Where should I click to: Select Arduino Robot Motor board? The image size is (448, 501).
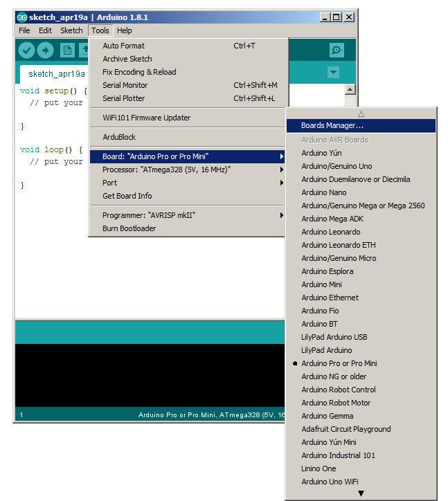pyautogui.click(x=361, y=403)
